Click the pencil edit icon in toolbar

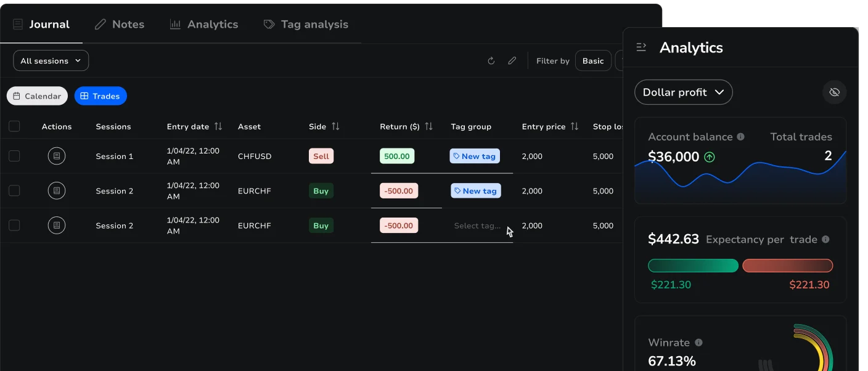pyautogui.click(x=512, y=61)
